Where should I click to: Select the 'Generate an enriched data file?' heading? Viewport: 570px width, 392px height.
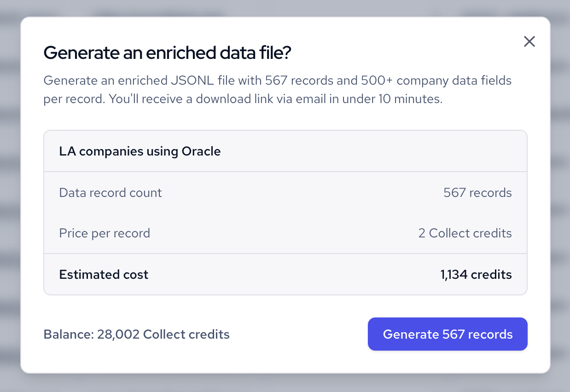(x=167, y=53)
